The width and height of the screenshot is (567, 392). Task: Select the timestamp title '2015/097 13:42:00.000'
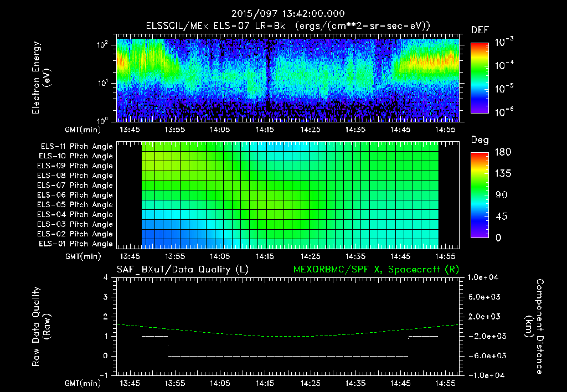(x=288, y=14)
